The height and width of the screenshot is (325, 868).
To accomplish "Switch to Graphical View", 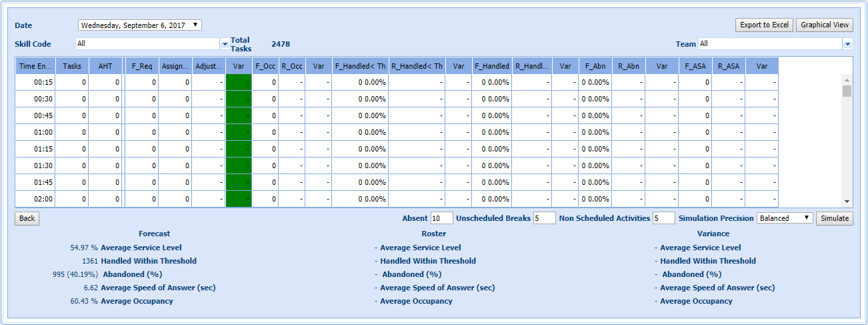I will click(x=825, y=25).
